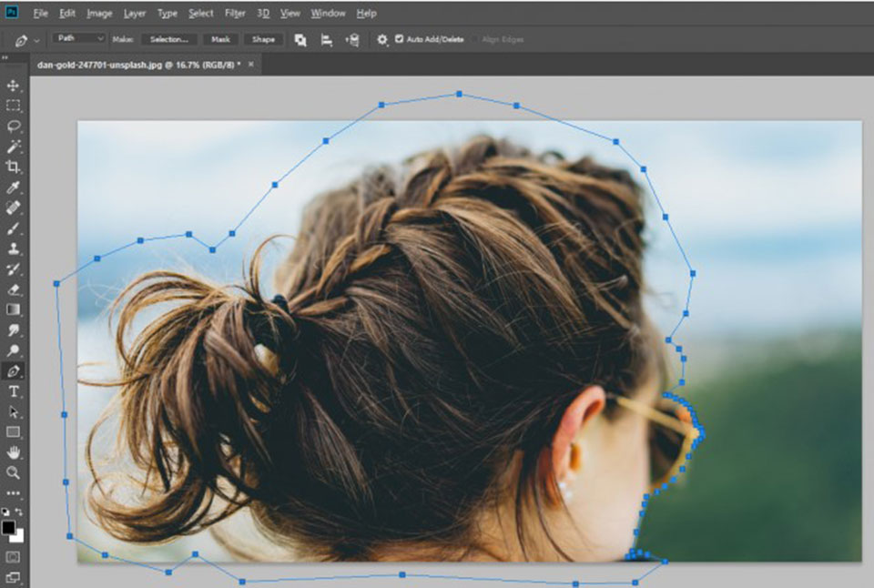Open the Type menu
874x588 pixels.
point(168,13)
